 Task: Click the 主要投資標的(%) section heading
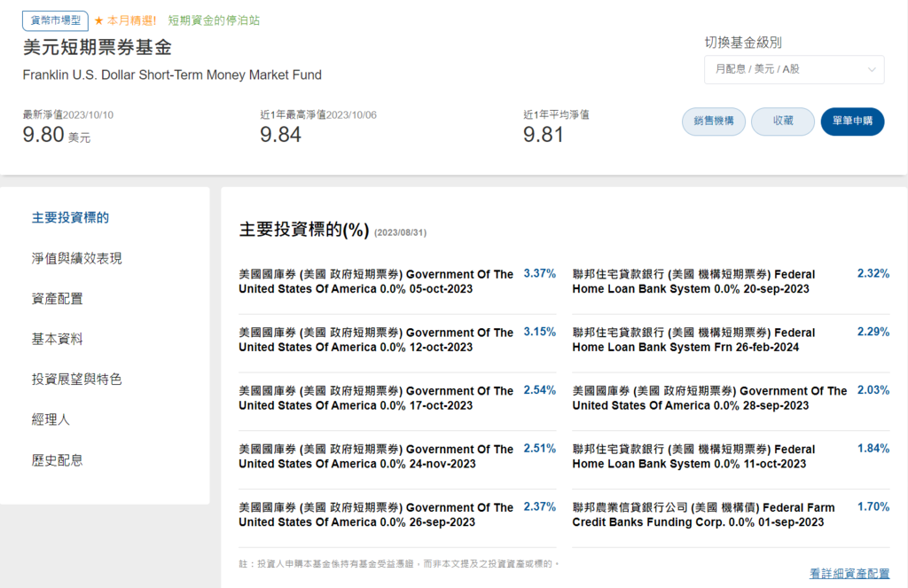point(304,230)
